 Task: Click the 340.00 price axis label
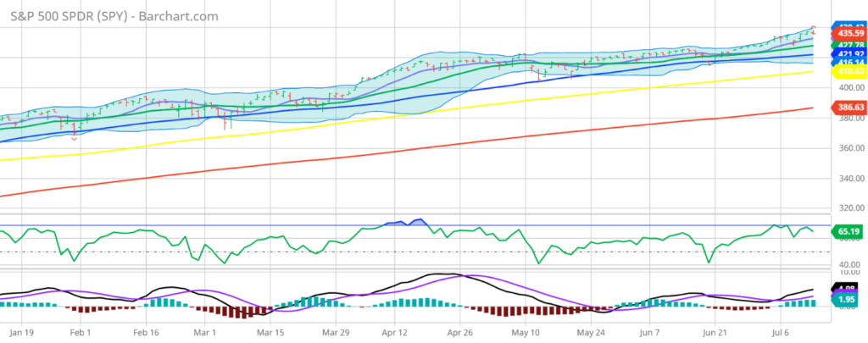point(850,179)
